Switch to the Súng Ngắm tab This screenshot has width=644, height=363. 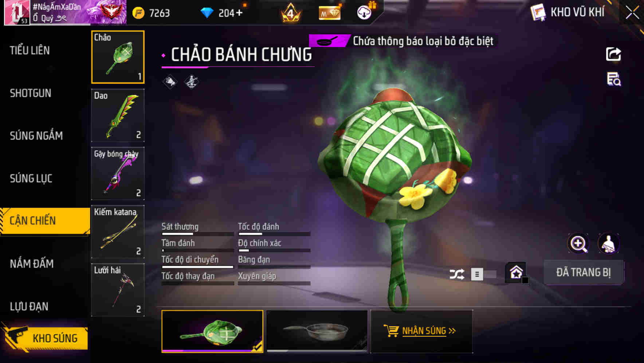[x=36, y=136]
